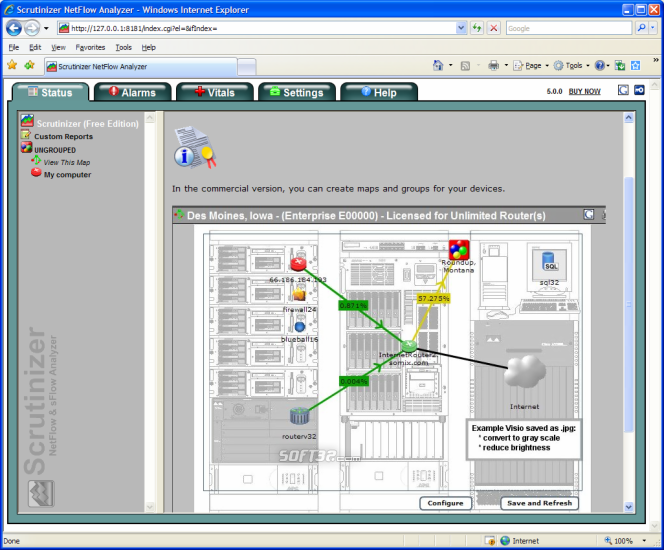Click the red router icon 66.186.184.193
Screen dimensions: 664x550
[x=298, y=263]
